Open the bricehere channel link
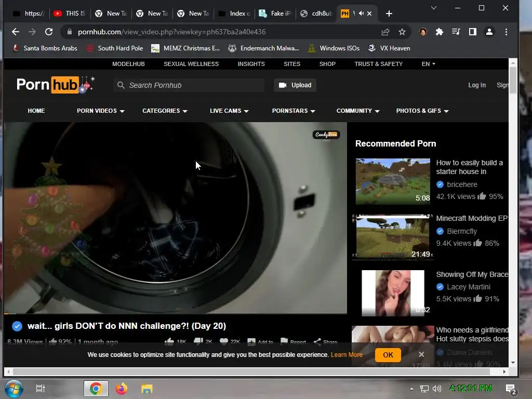This screenshot has height=399, width=532. pos(462,184)
